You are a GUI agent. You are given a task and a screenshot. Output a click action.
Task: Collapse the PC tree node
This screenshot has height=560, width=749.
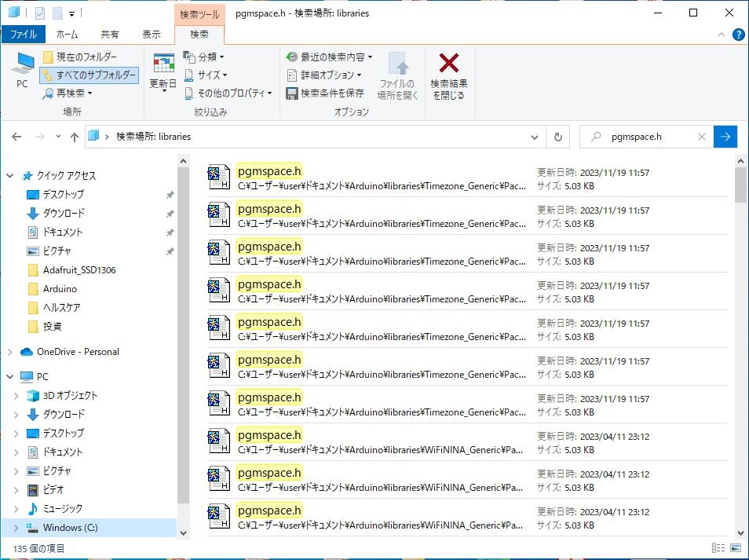9,377
